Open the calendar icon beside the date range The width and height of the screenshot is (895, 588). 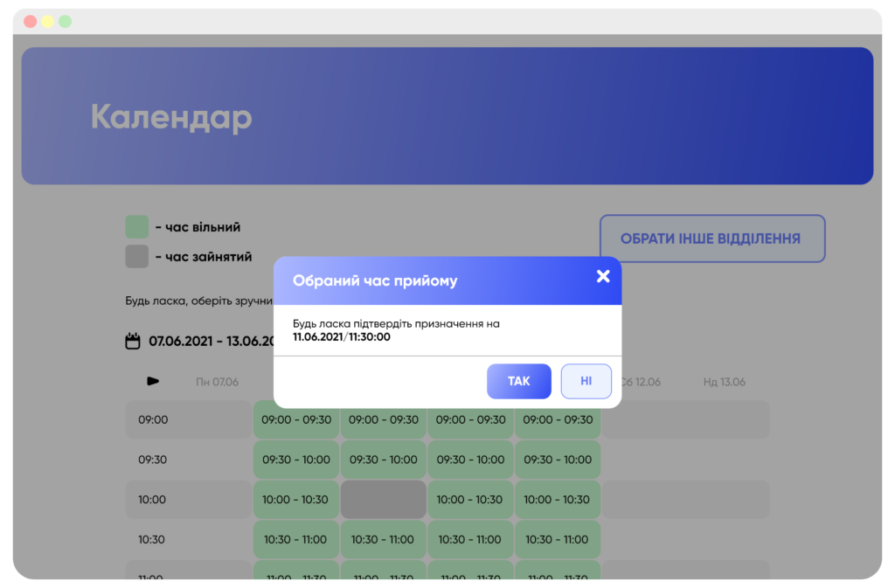[133, 341]
